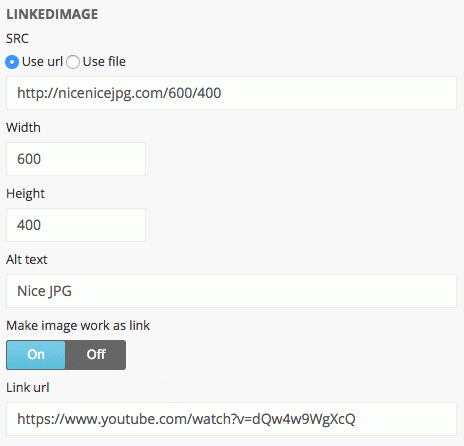Click the Use file text label
464x446 pixels.
click(104, 62)
